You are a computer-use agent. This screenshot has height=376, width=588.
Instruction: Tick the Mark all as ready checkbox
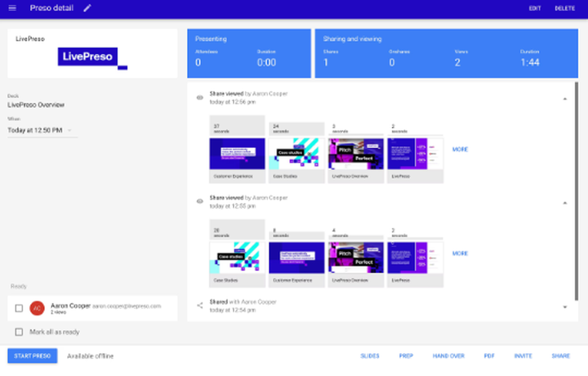(x=19, y=332)
